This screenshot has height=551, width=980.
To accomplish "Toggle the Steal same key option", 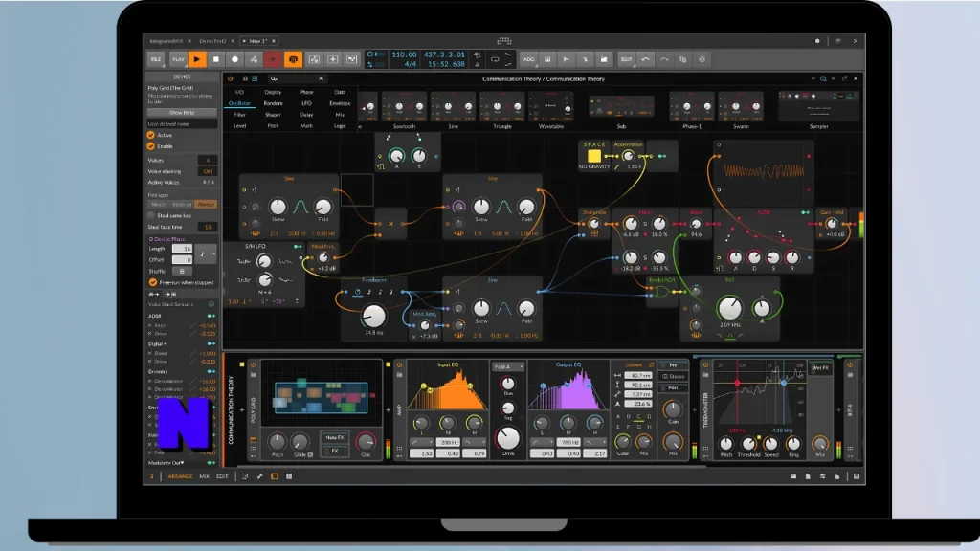I will point(151,215).
